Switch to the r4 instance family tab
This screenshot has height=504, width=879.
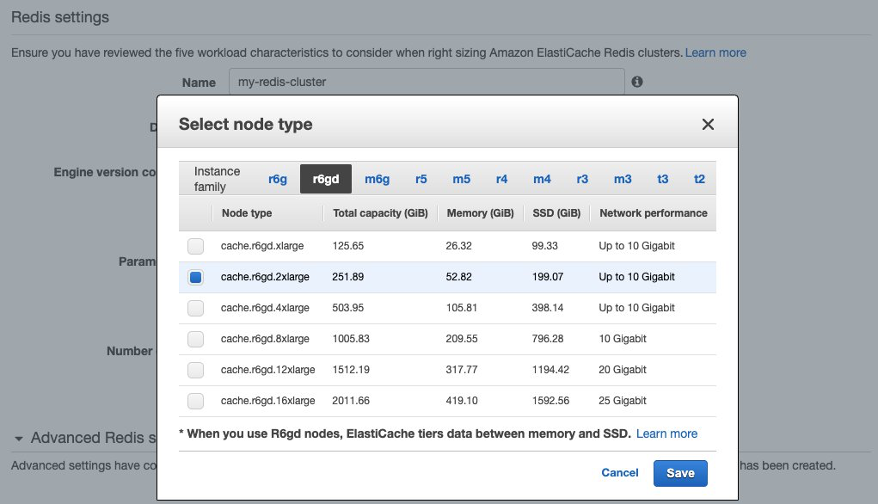[502, 179]
